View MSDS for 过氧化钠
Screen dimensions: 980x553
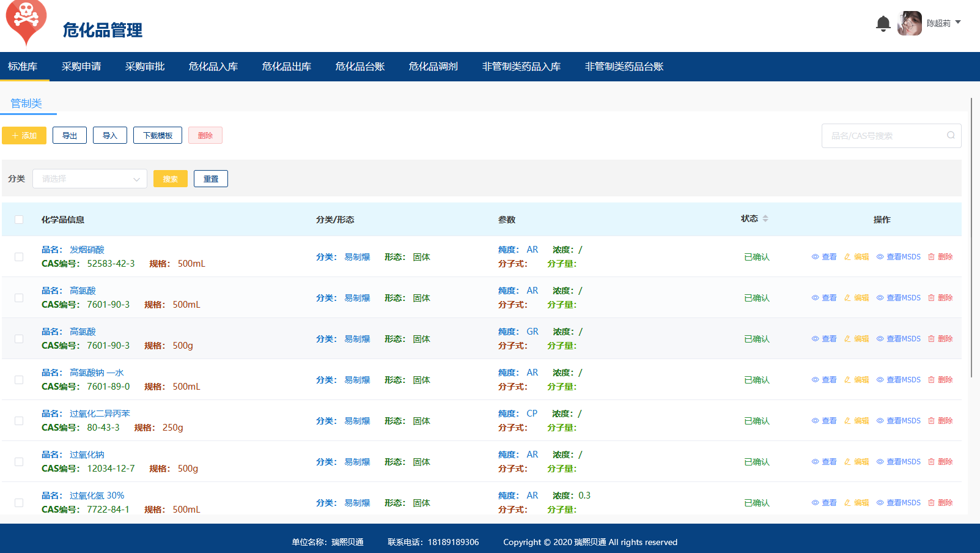[898, 462]
